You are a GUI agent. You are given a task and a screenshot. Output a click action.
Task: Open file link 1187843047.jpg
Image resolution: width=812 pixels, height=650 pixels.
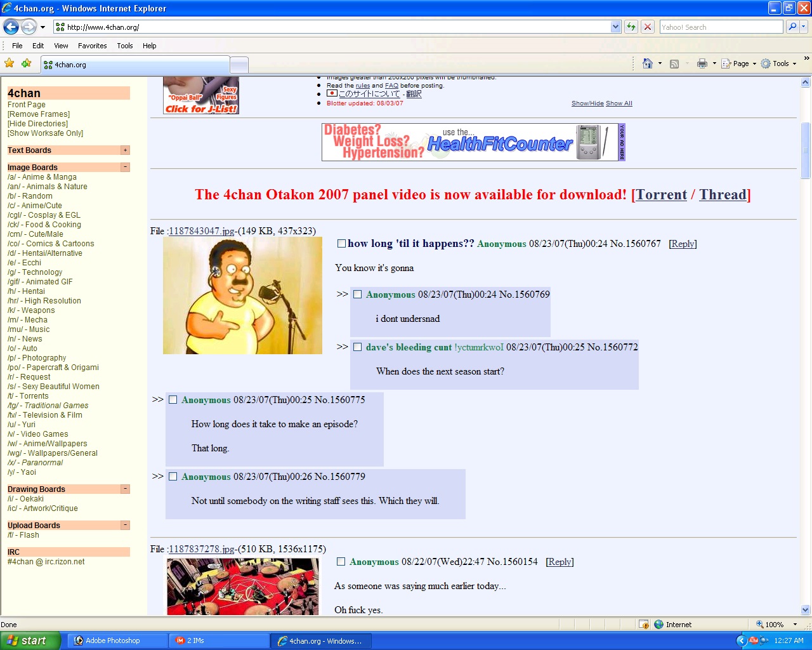[202, 231]
